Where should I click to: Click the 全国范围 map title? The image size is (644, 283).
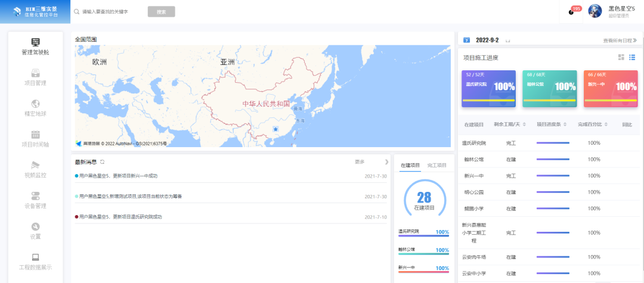(x=86, y=39)
